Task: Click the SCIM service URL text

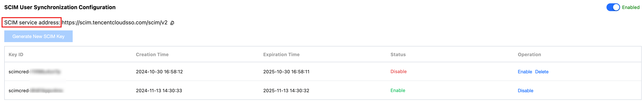Action: (x=114, y=23)
